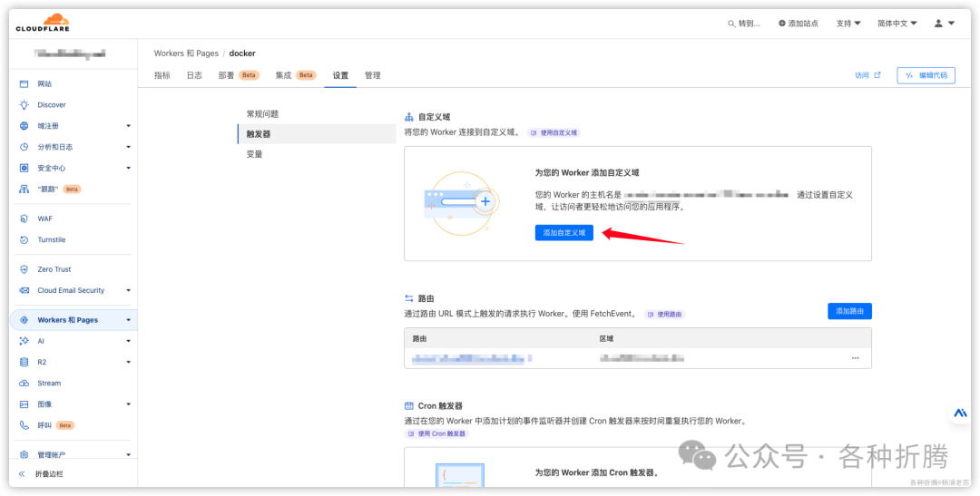The height and width of the screenshot is (496, 980).
Task: Open the 网站 sidebar icon
Action: [24, 83]
